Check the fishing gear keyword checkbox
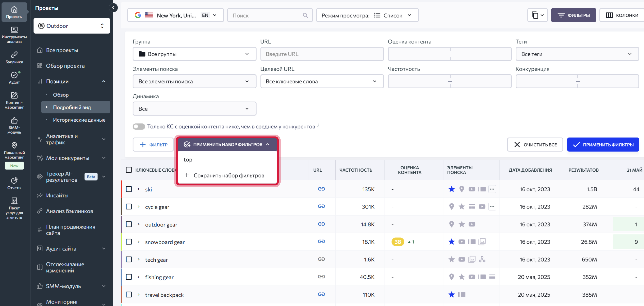The width and height of the screenshot is (644, 306). [129, 277]
